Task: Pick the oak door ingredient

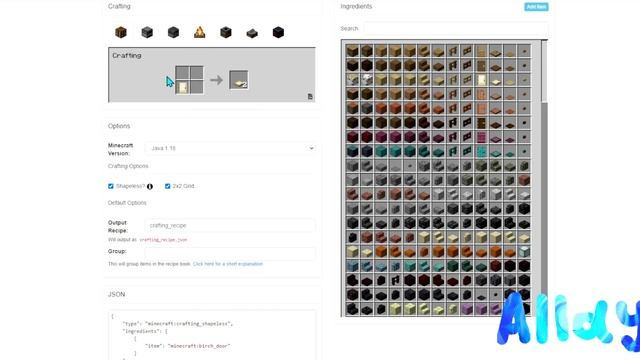Action: coord(481,51)
